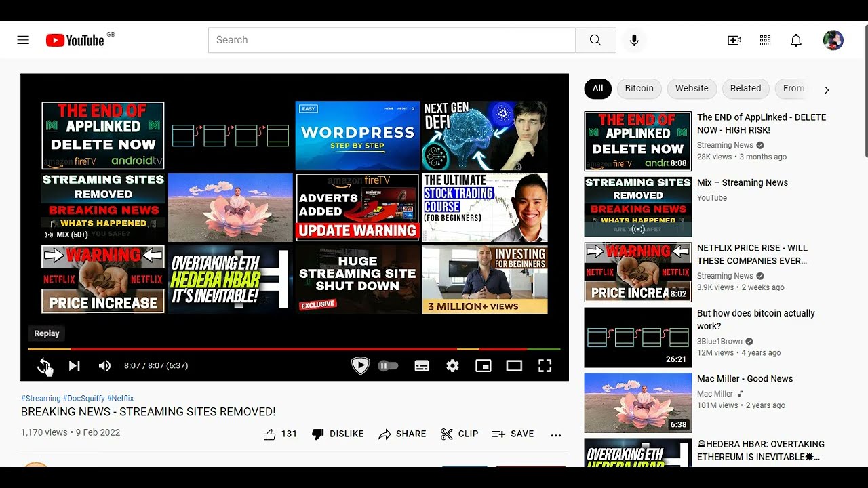Open Mix – Streaming News playlist title
Image resolution: width=868 pixels, height=488 pixels.
point(743,183)
